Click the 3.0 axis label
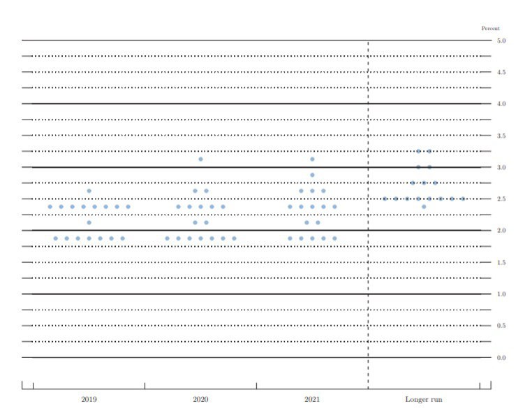Screen dimensions: 532x418 tap(501, 167)
